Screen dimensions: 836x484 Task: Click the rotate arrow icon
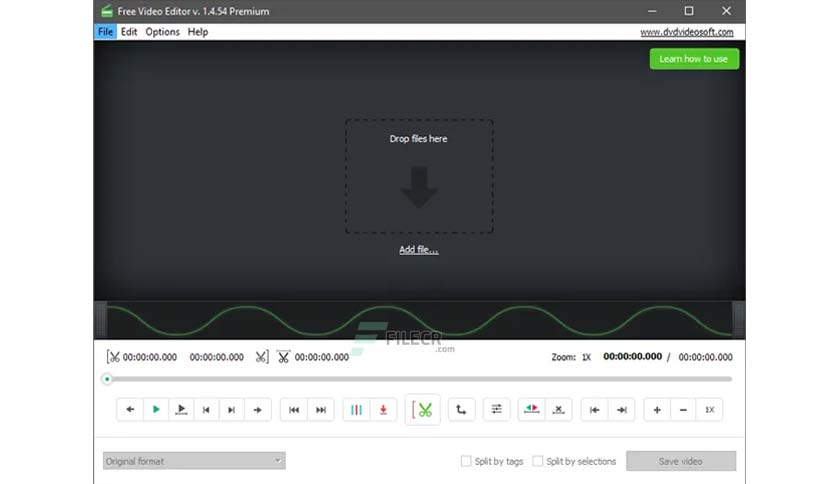point(461,410)
